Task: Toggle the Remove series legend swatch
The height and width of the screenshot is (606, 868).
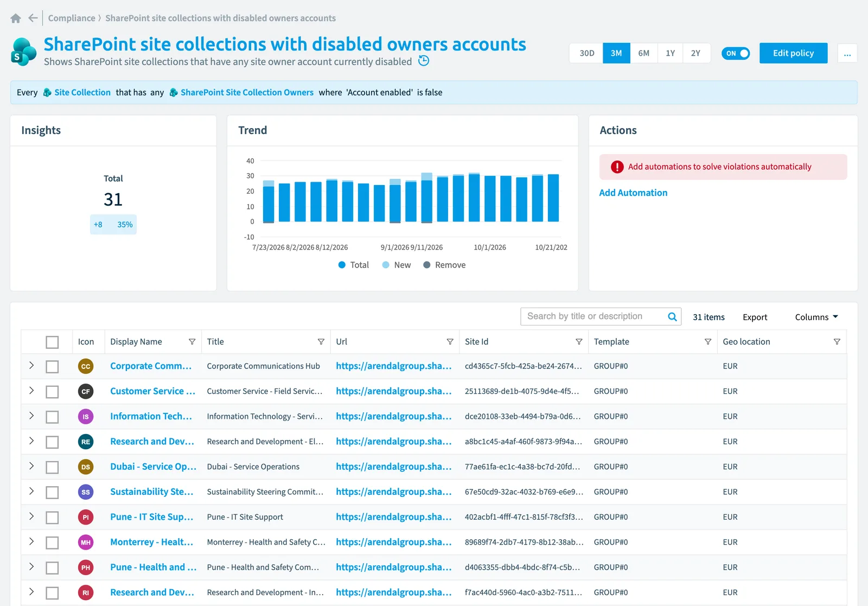Action: point(427,265)
